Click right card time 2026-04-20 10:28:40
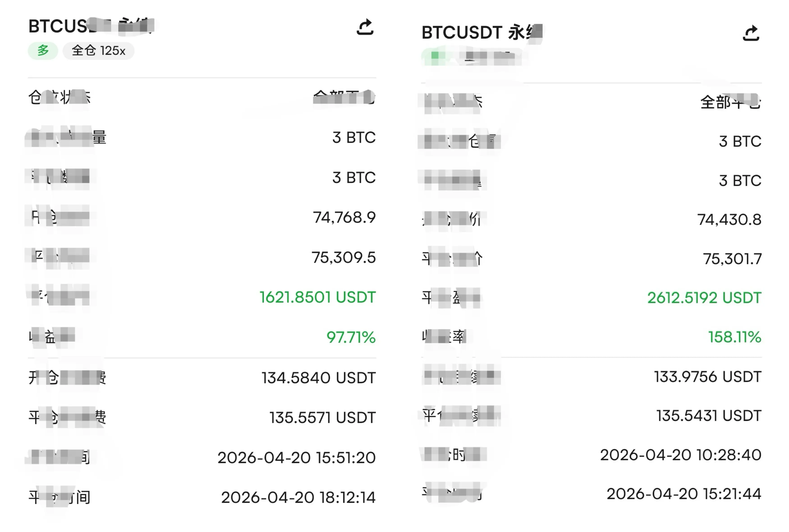Screen dimensions: 789x532 click(x=680, y=455)
